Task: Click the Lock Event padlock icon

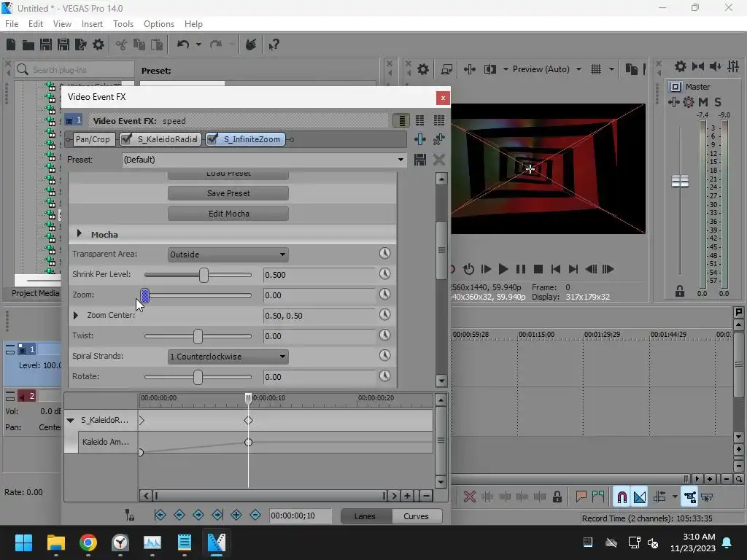Action: (557, 497)
